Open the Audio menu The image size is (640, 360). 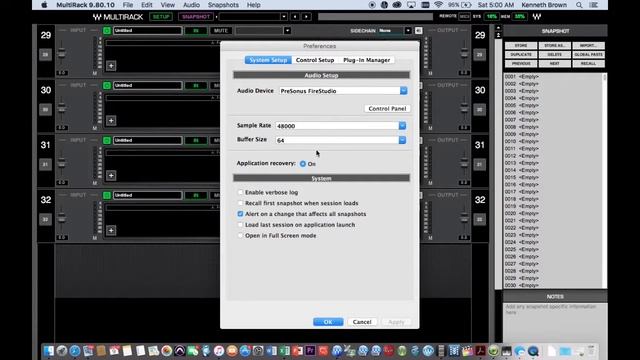(x=191, y=5)
